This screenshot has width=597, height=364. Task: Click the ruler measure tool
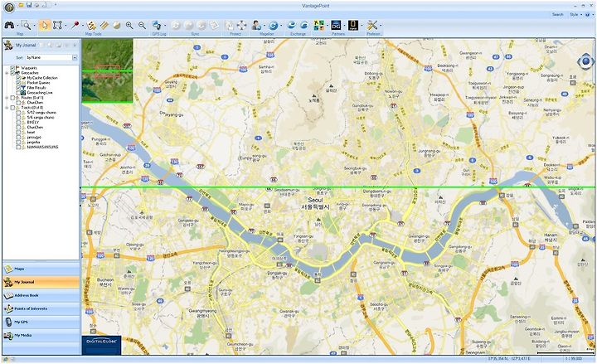[x=104, y=25]
